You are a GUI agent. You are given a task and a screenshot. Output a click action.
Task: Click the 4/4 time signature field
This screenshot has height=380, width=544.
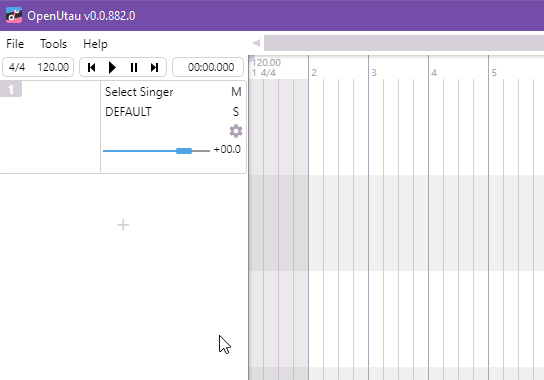[x=17, y=67]
